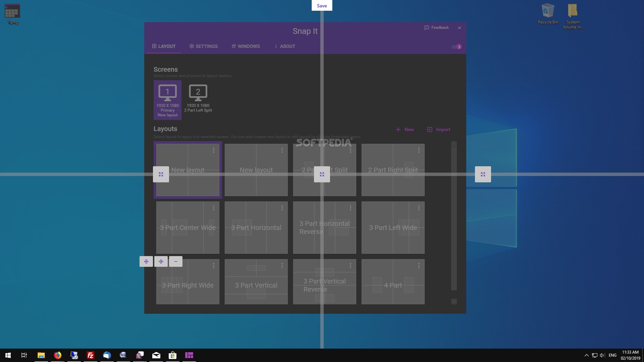The image size is (644, 362).
Task: Open the SETTINGS tab
Action: [x=204, y=46]
